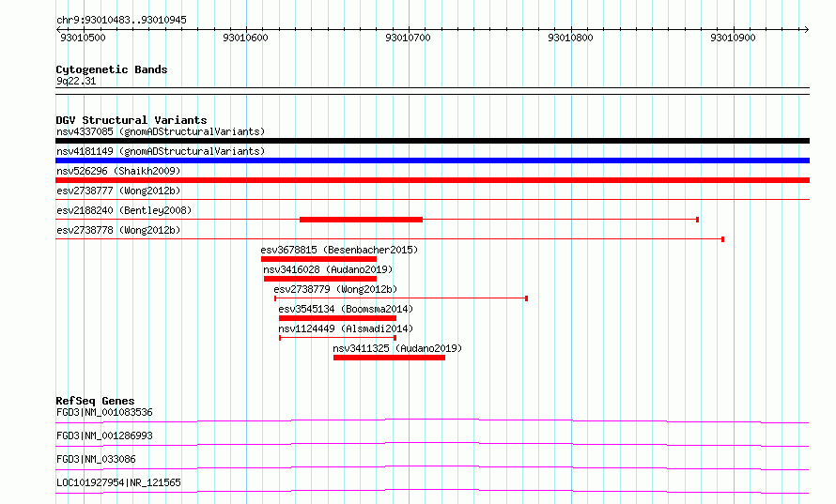The image size is (836, 504).
Task: Open the esv2738779 (Wong2012b) label
Action: click(x=335, y=289)
